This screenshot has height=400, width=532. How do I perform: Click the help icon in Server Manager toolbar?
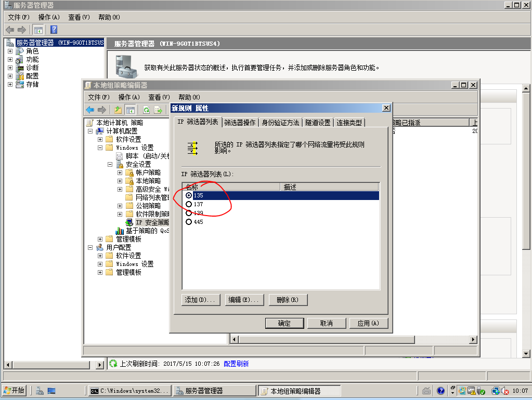(54, 30)
